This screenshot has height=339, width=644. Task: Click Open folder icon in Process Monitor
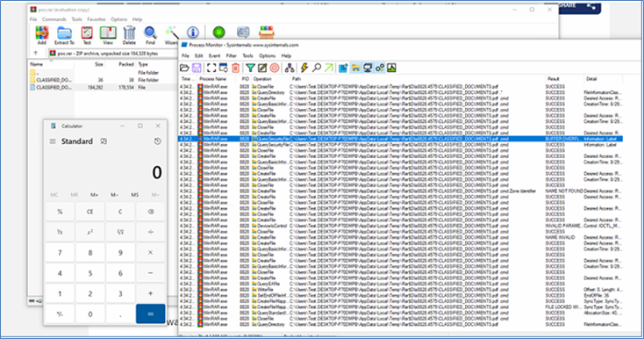(x=184, y=68)
